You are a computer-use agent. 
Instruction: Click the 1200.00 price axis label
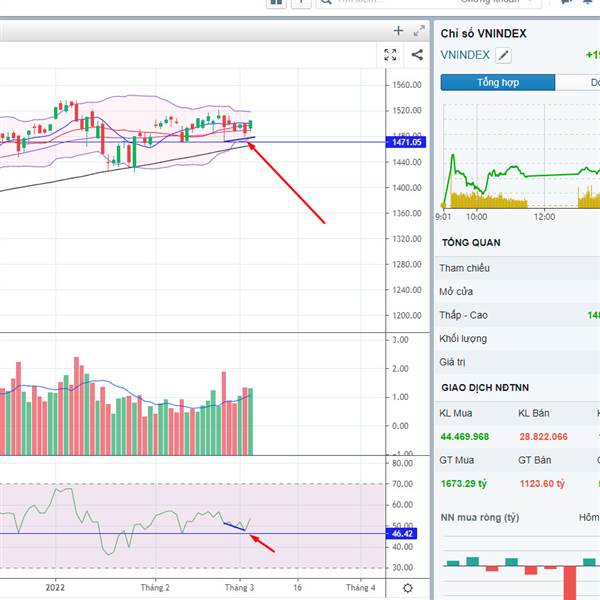click(x=407, y=316)
